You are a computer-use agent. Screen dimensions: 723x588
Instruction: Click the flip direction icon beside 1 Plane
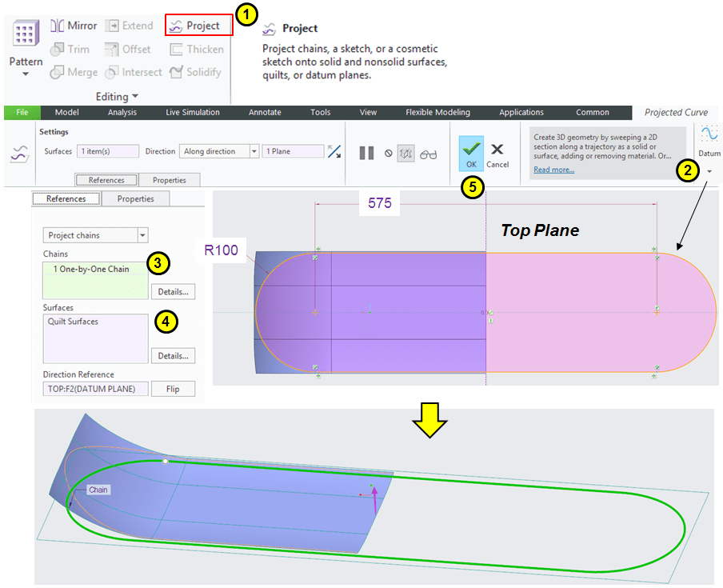pos(334,151)
